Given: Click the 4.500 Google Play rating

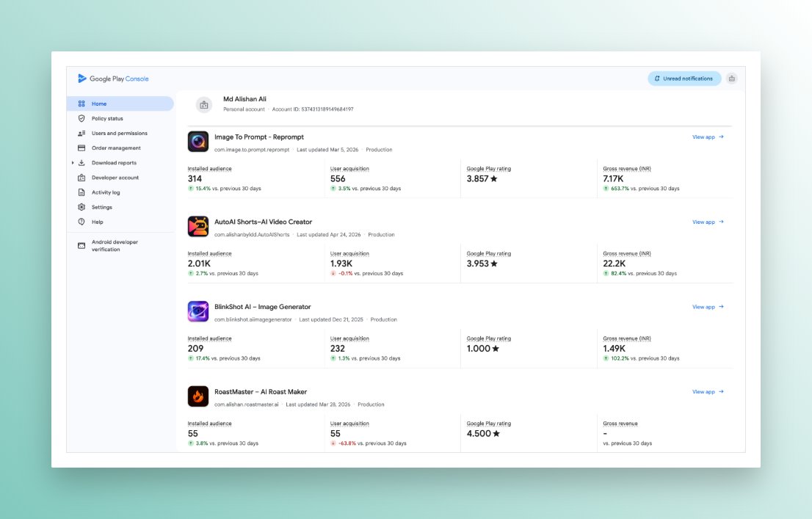Looking at the screenshot, I should point(483,434).
